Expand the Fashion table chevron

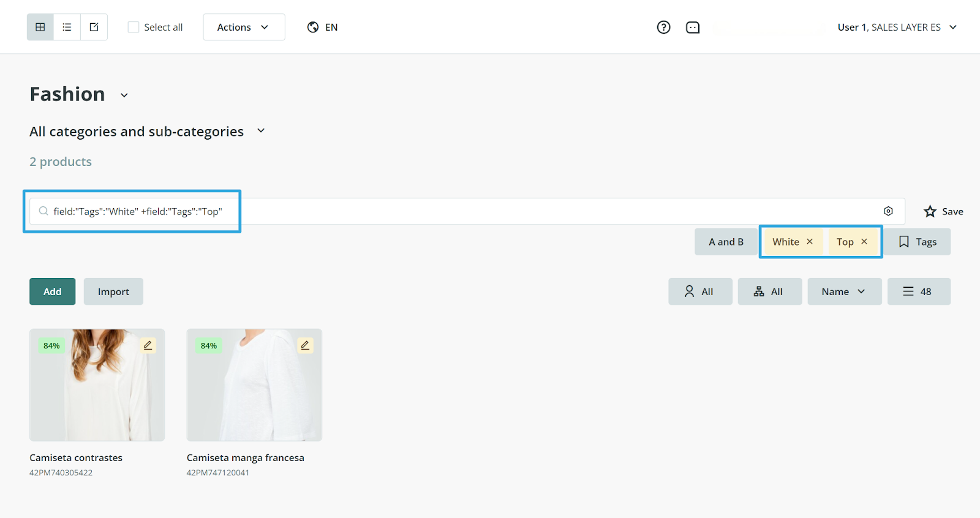(x=124, y=95)
